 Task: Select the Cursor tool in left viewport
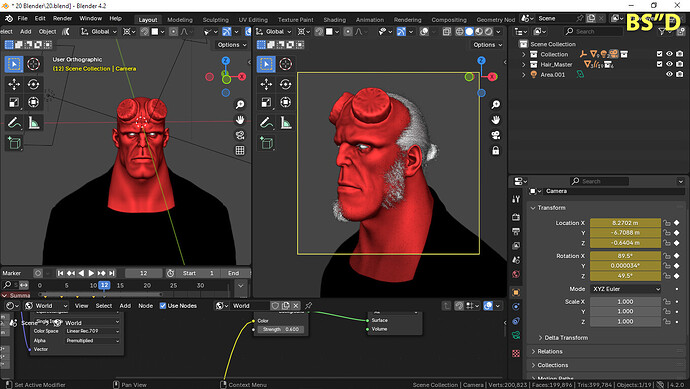pyautogui.click(x=33, y=64)
